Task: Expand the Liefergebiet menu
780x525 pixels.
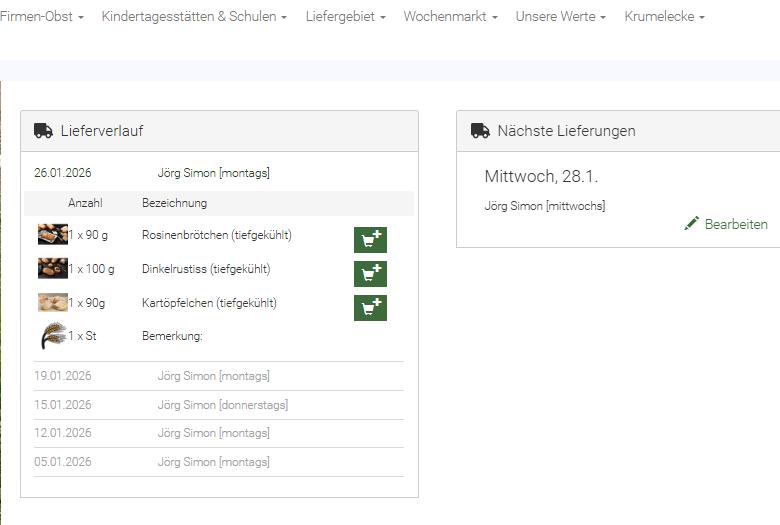Action: coord(345,17)
